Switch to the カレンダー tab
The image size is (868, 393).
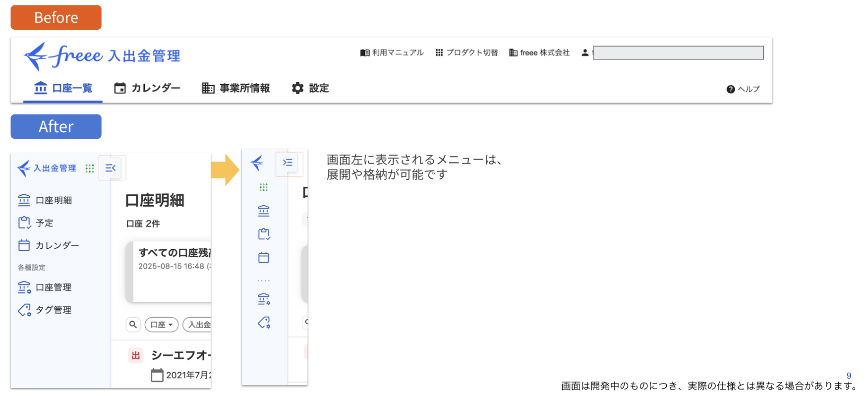pyautogui.click(x=147, y=88)
